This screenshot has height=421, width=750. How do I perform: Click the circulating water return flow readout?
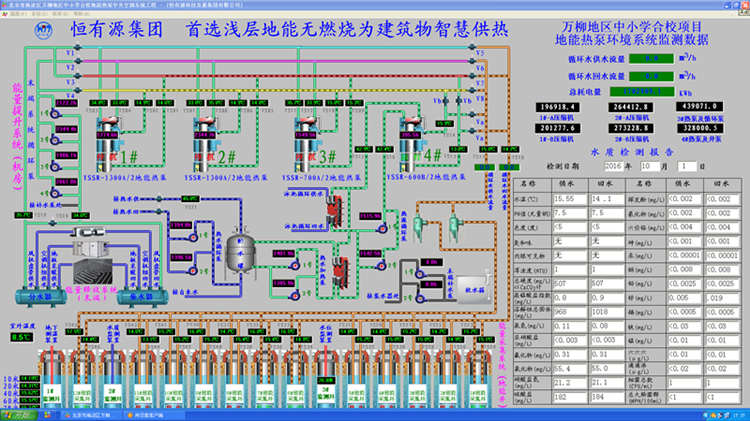click(x=651, y=76)
